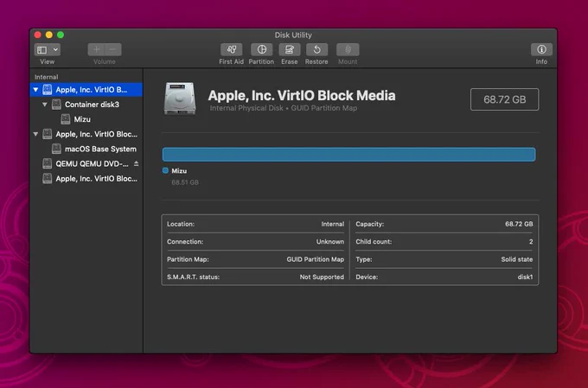Click the Connection Unknown value

point(330,242)
